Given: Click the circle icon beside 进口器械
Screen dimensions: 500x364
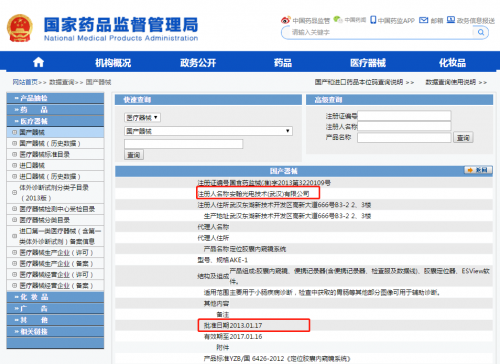Looking at the screenshot, I should coord(14,165).
